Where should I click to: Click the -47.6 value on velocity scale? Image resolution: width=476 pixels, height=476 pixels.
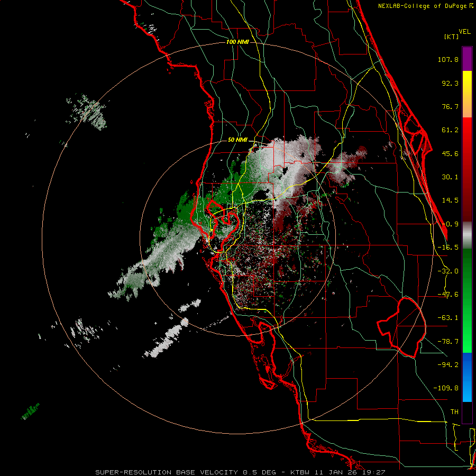tap(448, 295)
